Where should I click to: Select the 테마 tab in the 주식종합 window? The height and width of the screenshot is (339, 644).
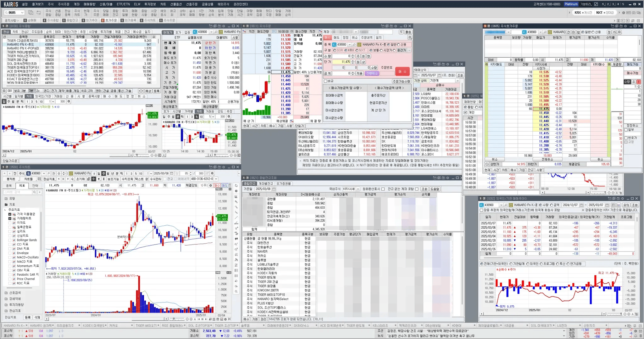[58, 32]
